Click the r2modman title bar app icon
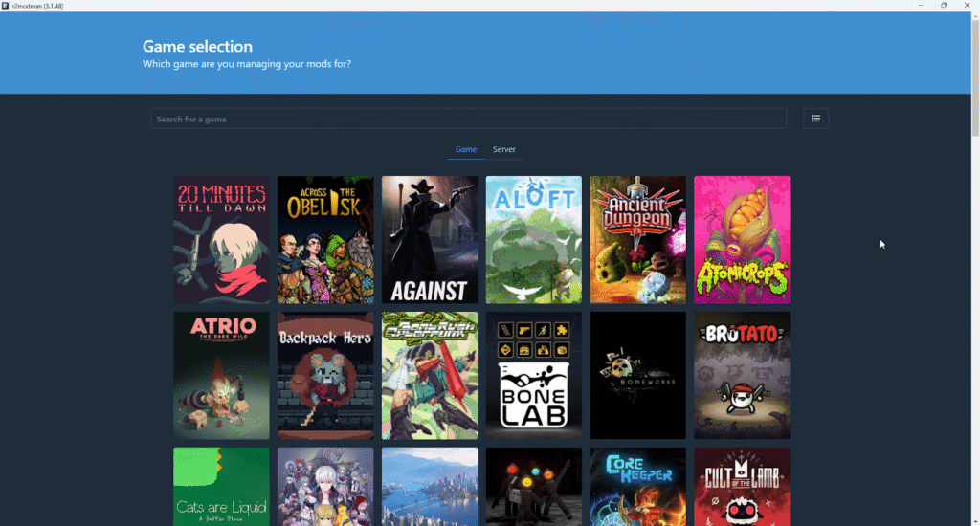 click(5, 6)
